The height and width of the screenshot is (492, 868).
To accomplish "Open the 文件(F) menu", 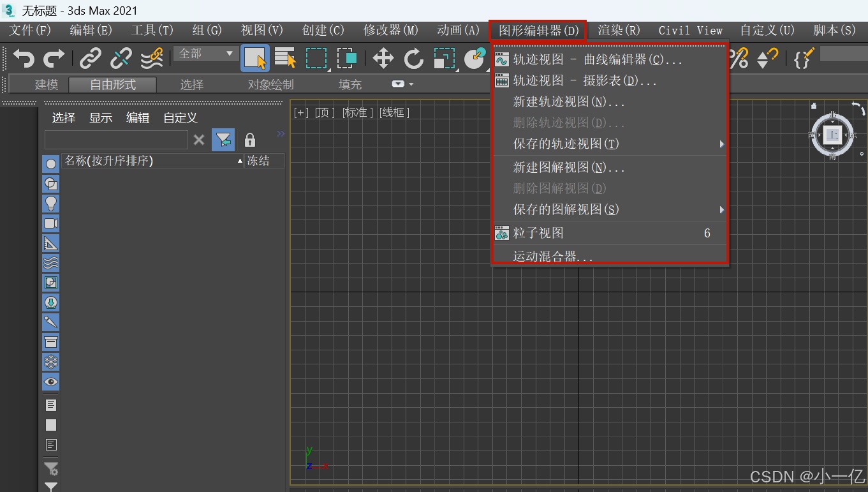I will point(30,30).
